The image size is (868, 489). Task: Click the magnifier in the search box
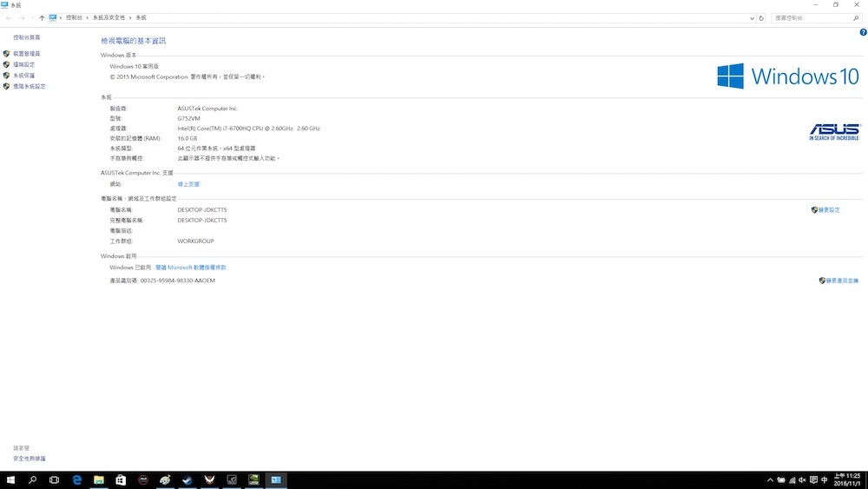[x=856, y=18]
